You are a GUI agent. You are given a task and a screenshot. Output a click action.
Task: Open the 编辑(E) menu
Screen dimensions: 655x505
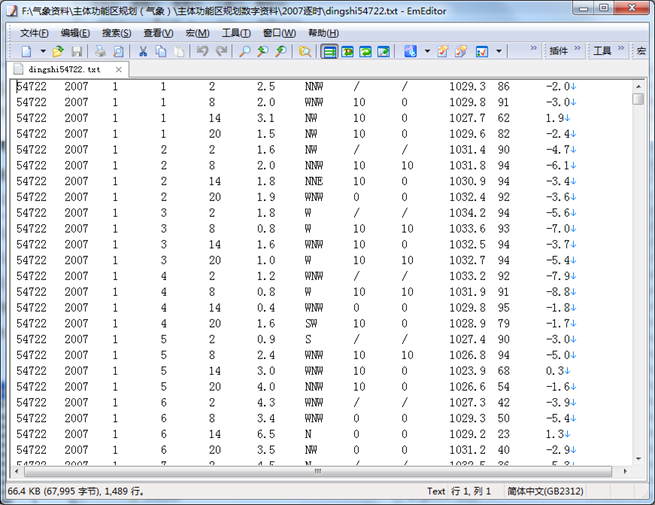[x=75, y=33]
